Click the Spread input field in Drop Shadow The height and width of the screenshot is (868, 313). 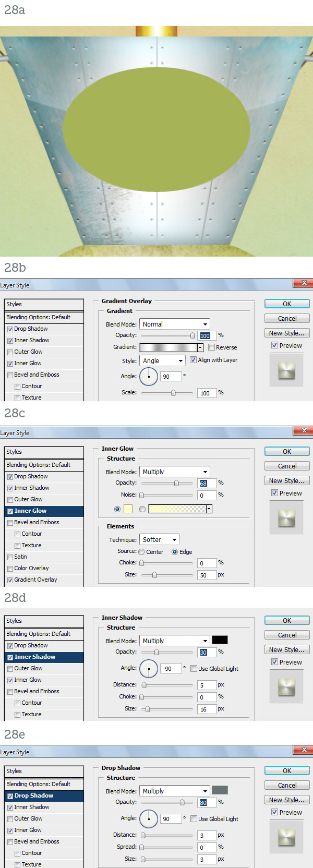pos(207,847)
